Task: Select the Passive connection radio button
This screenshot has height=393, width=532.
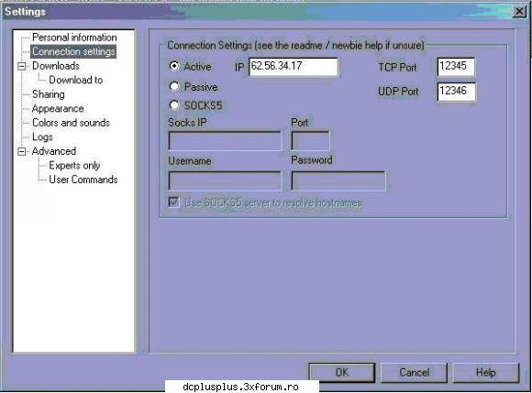Action: (x=174, y=86)
